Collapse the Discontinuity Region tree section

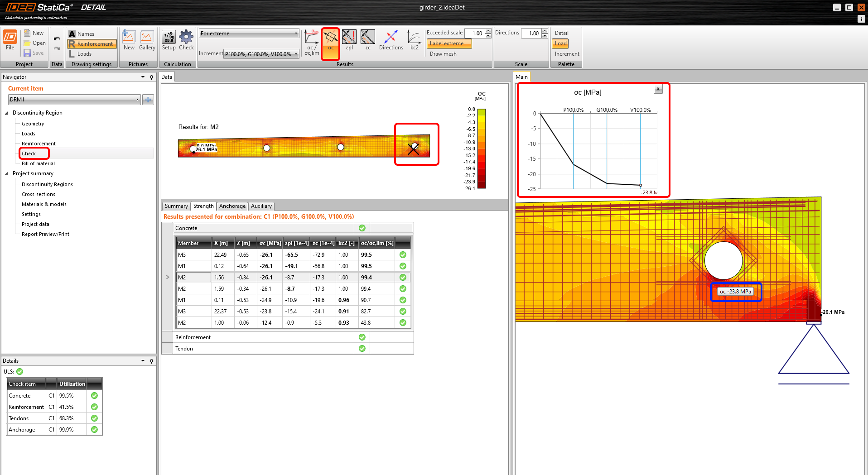pos(7,112)
